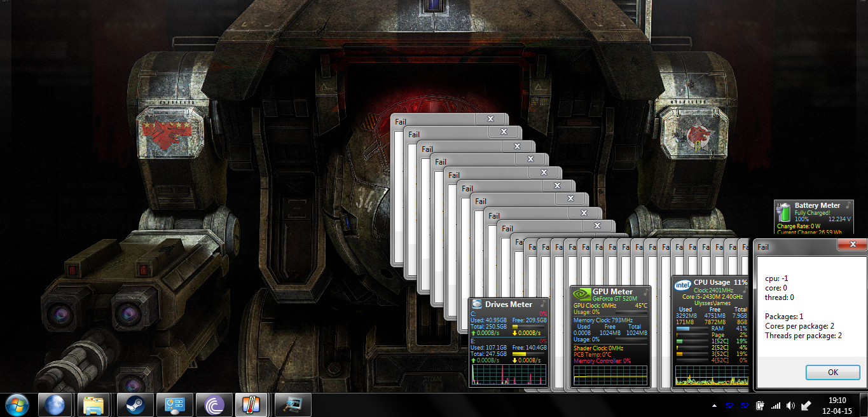Screen dimensions: 868x417
Task: Click the power plug tray icon
Action: [x=760, y=406]
